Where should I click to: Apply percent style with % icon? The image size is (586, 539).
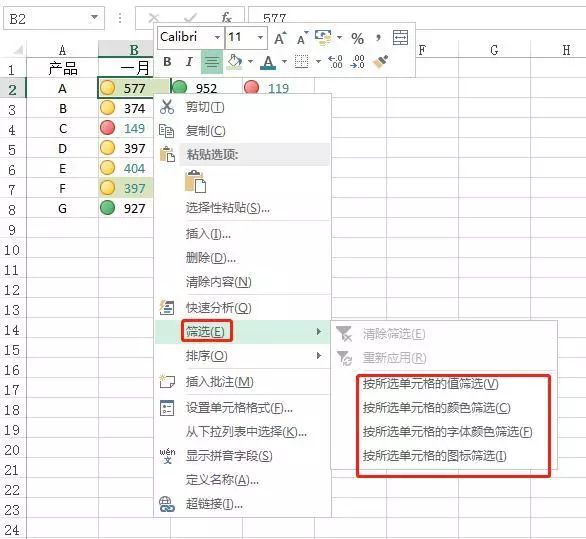click(357, 38)
